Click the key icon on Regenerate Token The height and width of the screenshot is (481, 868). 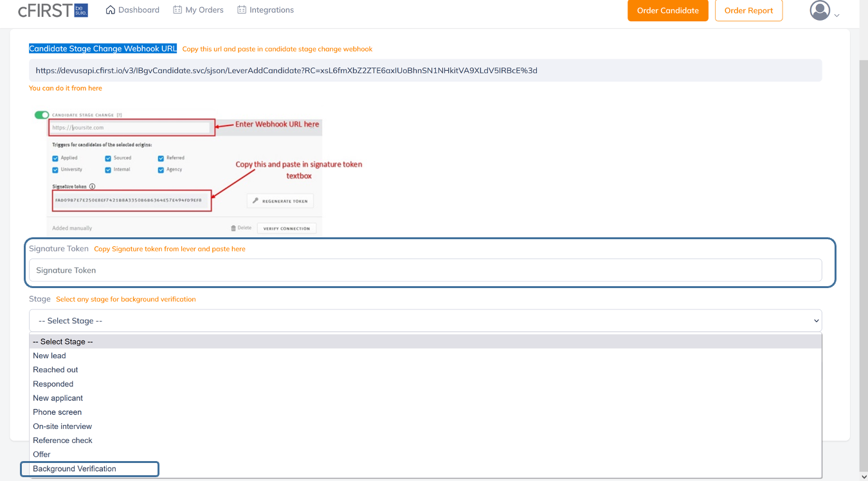pyautogui.click(x=255, y=201)
